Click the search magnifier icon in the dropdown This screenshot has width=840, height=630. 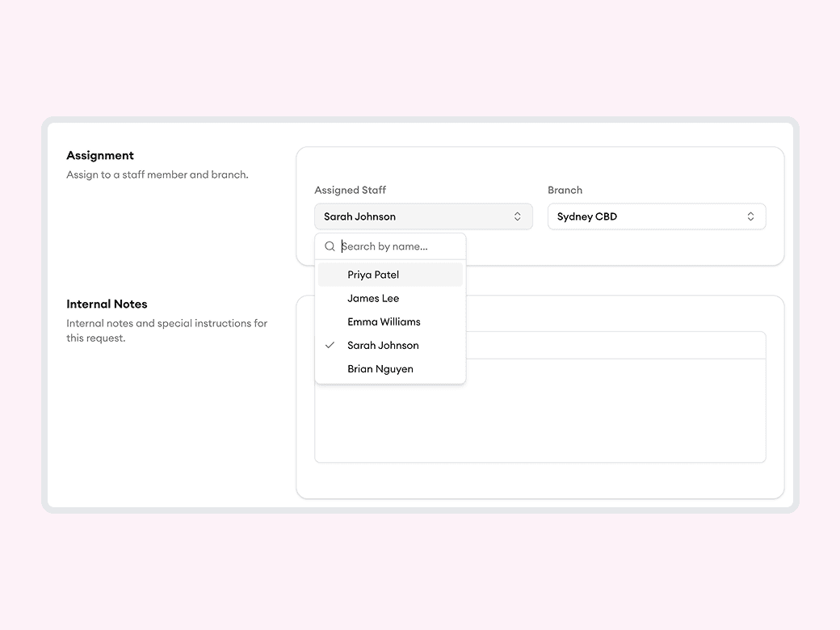330,246
